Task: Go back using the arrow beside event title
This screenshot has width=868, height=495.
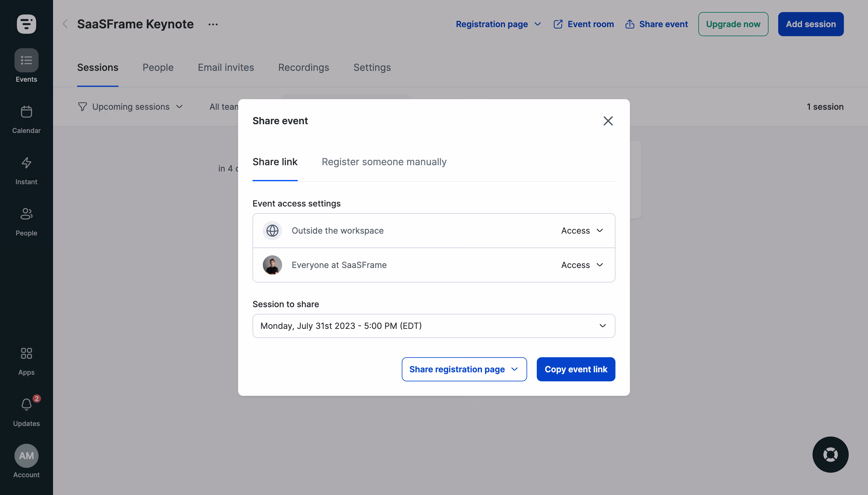Action: click(x=65, y=24)
